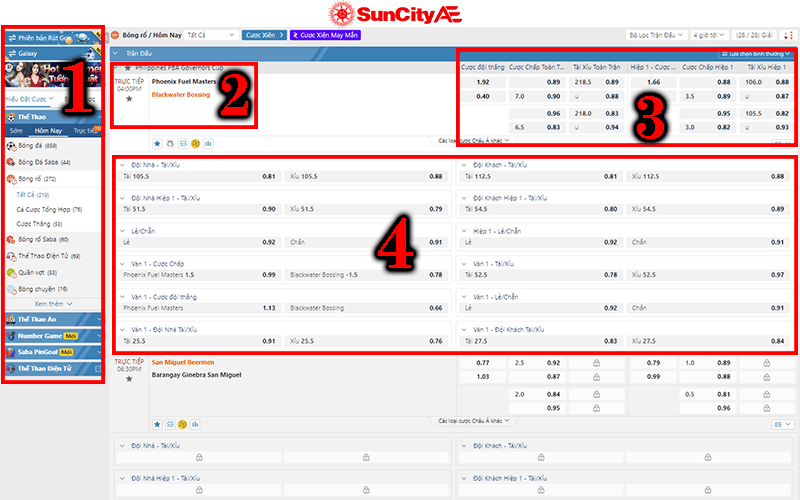The height and width of the screenshot is (500, 800).
Task: Switch to the Sớm tab
Action: 16,131
